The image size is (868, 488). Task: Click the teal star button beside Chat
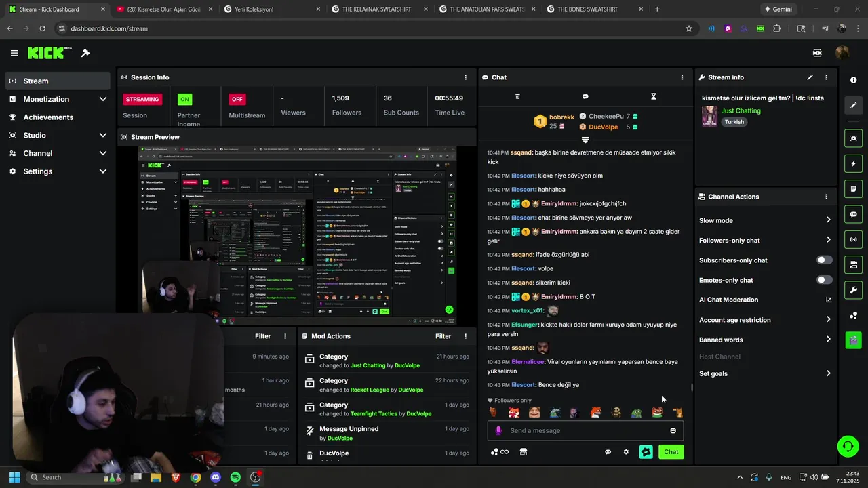click(x=646, y=452)
